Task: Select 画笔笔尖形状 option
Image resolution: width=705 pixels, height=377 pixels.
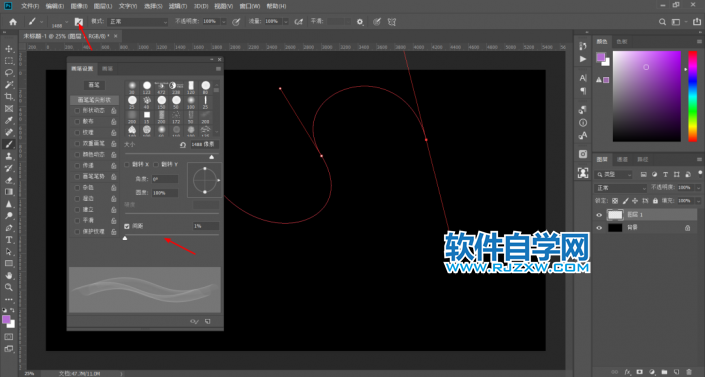Action: (94, 100)
